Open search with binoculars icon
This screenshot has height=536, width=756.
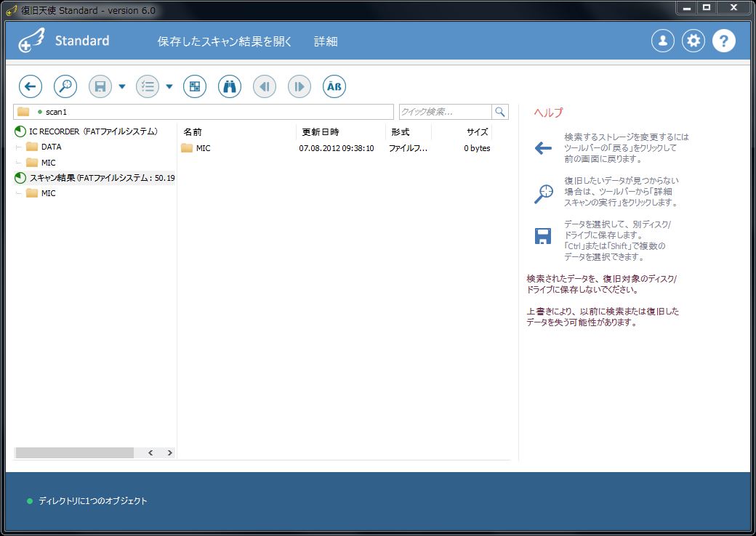click(230, 86)
